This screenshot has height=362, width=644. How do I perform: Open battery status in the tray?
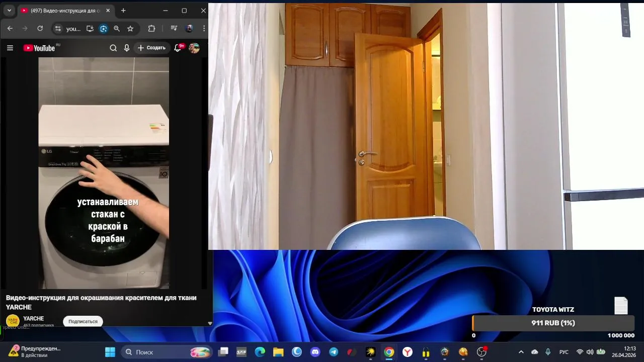601,352
